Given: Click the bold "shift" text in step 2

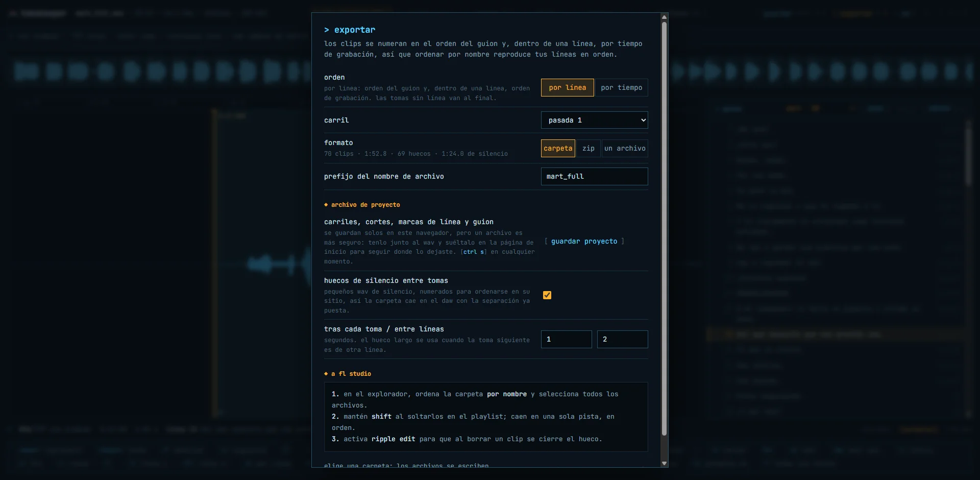Looking at the screenshot, I should pyautogui.click(x=381, y=417).
